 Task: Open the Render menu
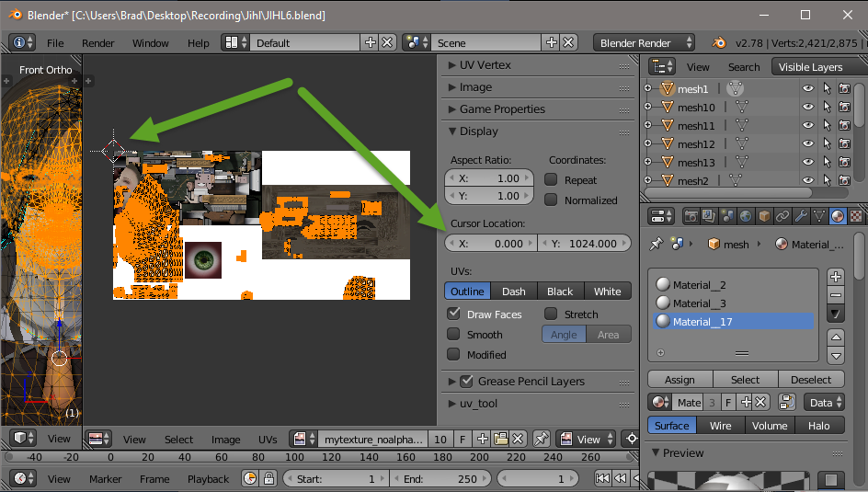(x=98, y=43)
